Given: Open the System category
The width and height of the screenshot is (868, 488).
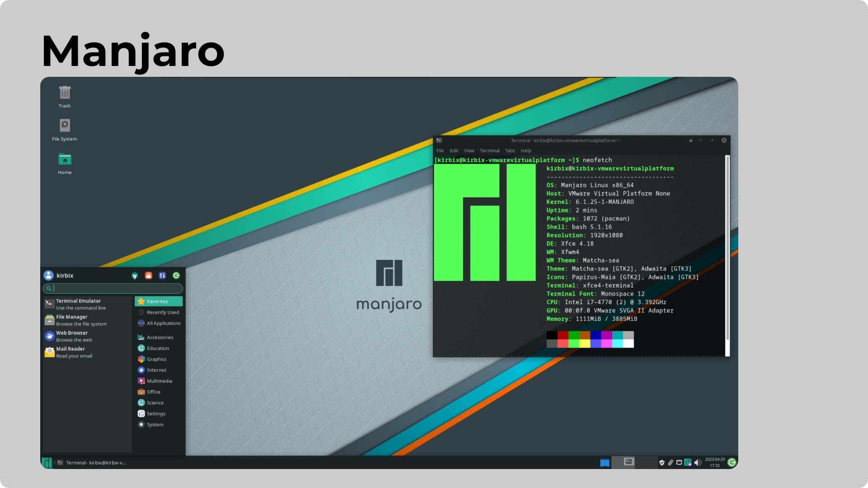Looking at the screenshot, I should (x=159, y=424).
